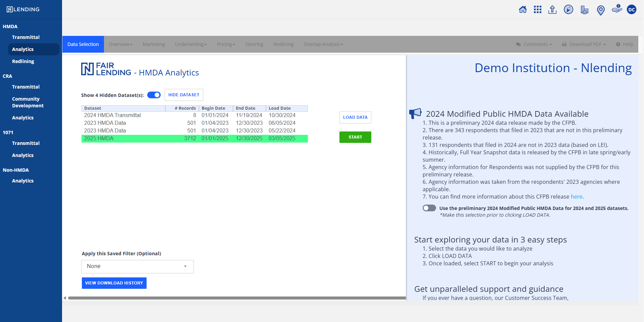This screenshot has height=322, width=644.
Task: Click the megaphone announcement icon
Action: pyautogui.click(x=415, y=113)
